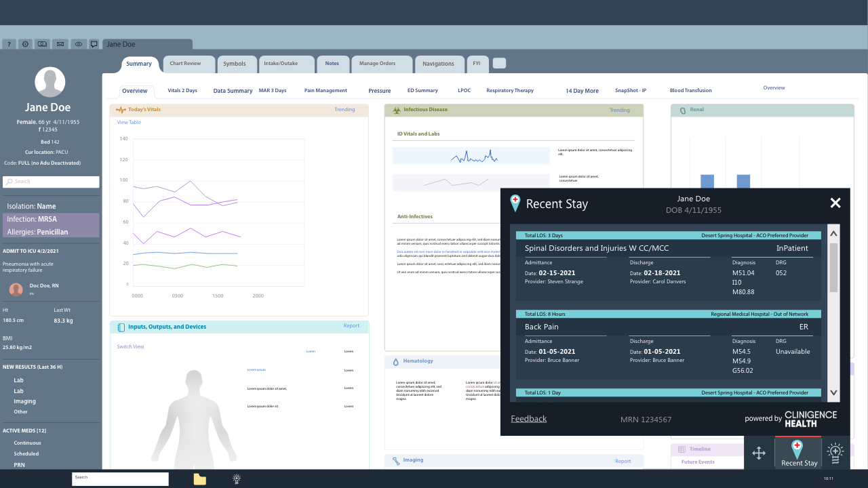The height and width of the screenshot is (488, 868).
Task: Click the Timeline panel icon
Action: [682, 449]
